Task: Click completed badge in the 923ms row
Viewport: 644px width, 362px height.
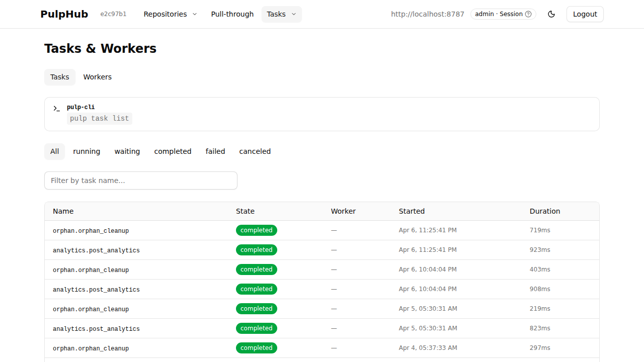Action: [257, 250]
